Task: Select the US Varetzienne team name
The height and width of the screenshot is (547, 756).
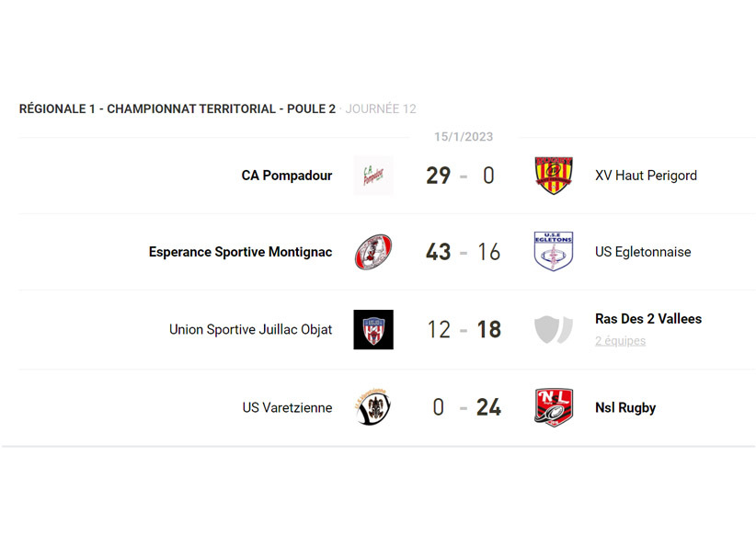Action: (x=287, y=407)
